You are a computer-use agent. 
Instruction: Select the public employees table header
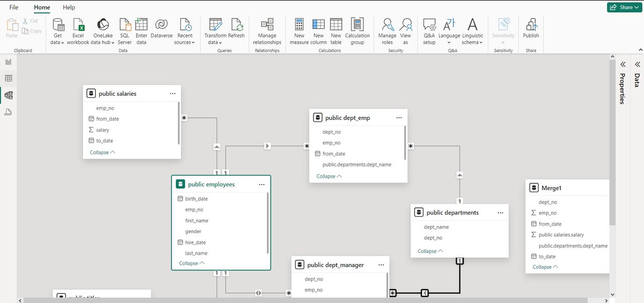221,184
